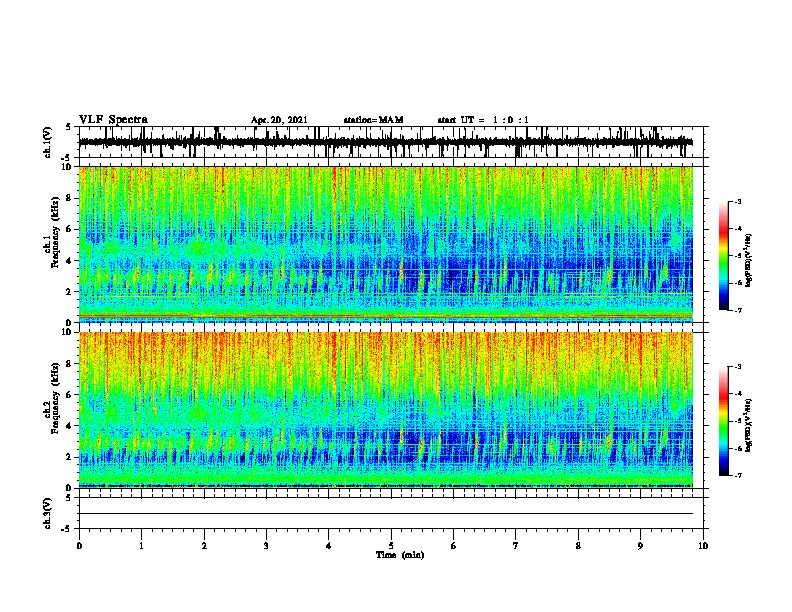Viewport: 792px width, 612px height.
Task: Click the "ch.1(V)" waveform axis label
Action: 48,142
